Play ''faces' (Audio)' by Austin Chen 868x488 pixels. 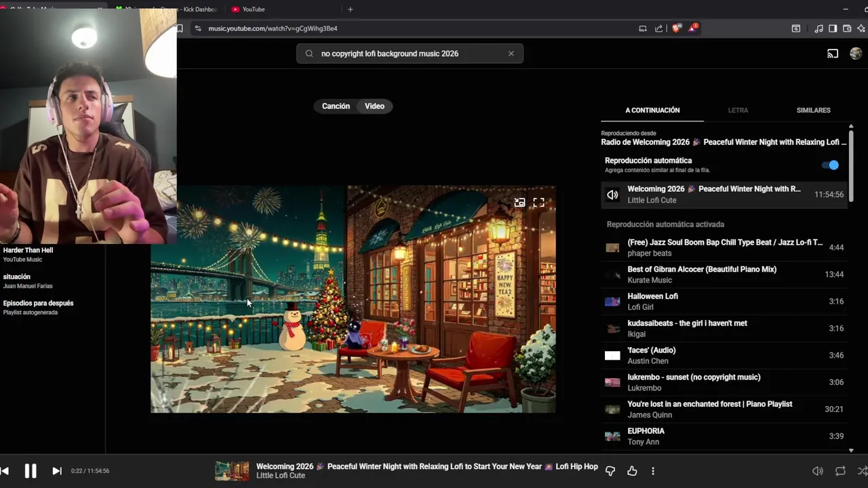coord(724,356)
